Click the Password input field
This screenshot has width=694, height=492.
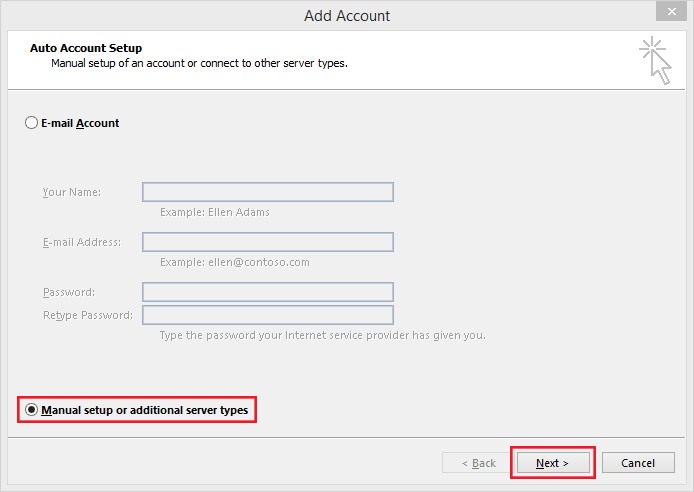click(x=268, y=292)
